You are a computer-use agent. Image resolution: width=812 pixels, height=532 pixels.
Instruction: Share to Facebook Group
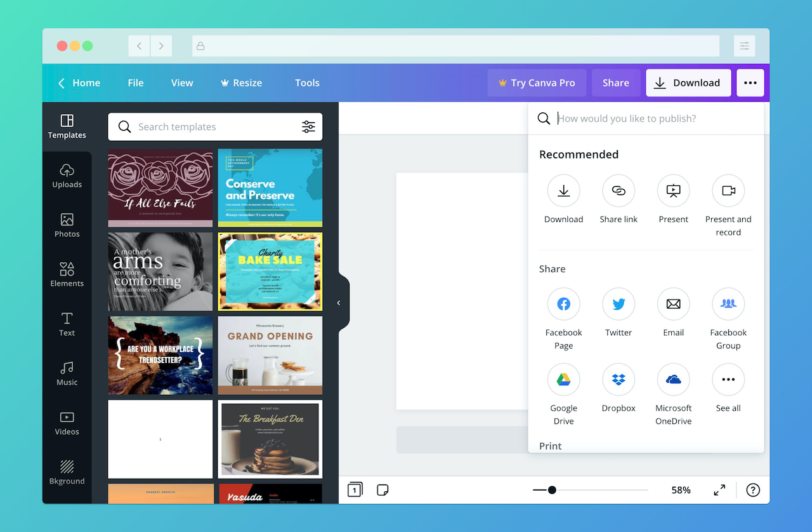pyautogui.click(x=728, y=304)
